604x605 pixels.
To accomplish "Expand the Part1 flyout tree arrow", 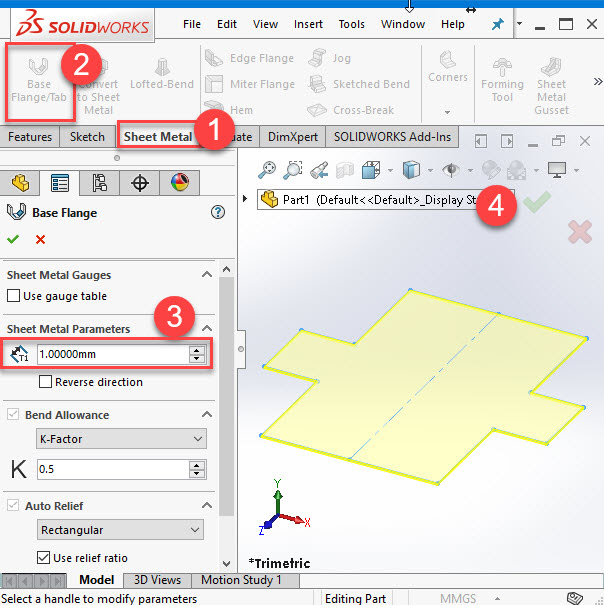I will [x=245, y=199].
